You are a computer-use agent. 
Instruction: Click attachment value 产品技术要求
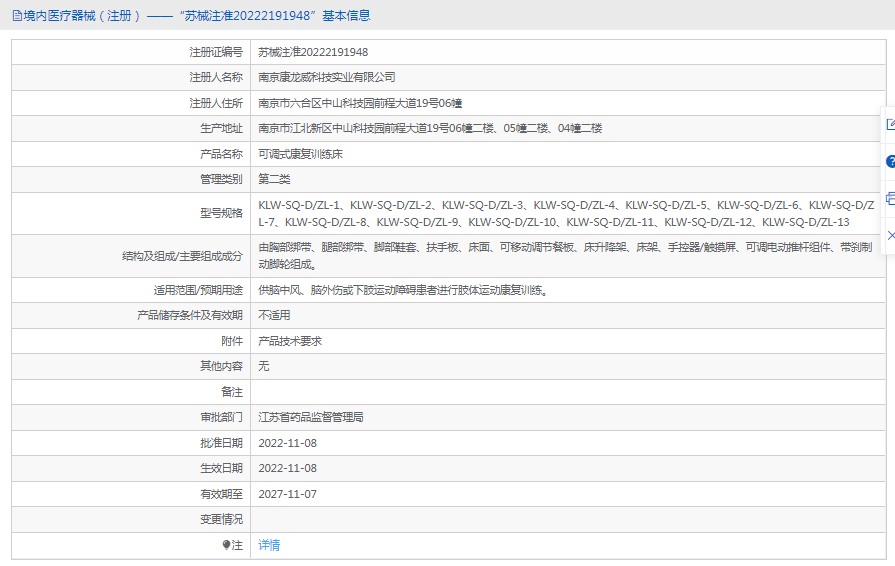[290, 341]
